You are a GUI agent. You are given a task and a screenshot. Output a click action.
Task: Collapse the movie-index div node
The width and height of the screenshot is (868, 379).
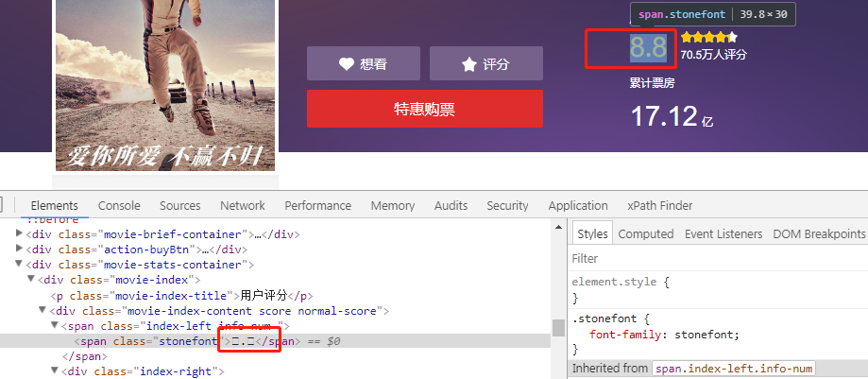tap(31, 279)
